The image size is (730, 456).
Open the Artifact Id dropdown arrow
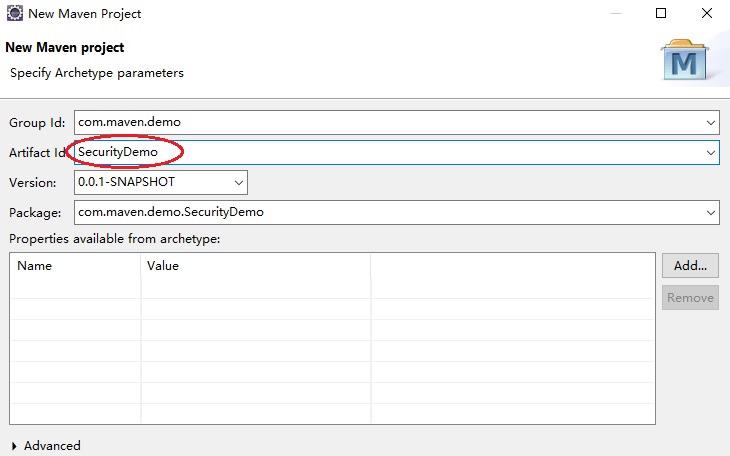[710, 153]
